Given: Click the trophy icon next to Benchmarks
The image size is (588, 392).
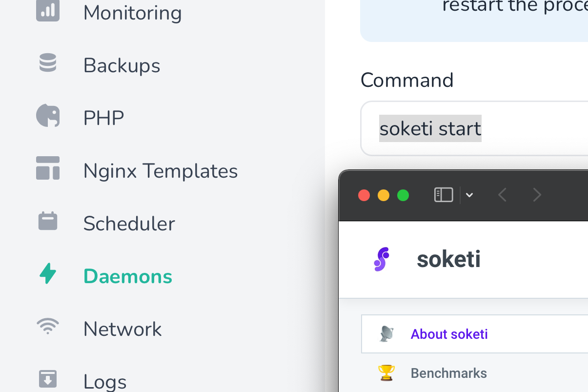Looking at the screenshot, I should (x=386, y=372).
